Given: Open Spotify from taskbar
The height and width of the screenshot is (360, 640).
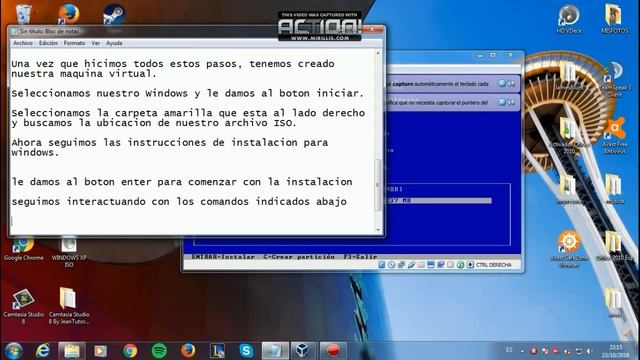Looking at the screenshot, I should pyautogui.click(x=159, y=351).
